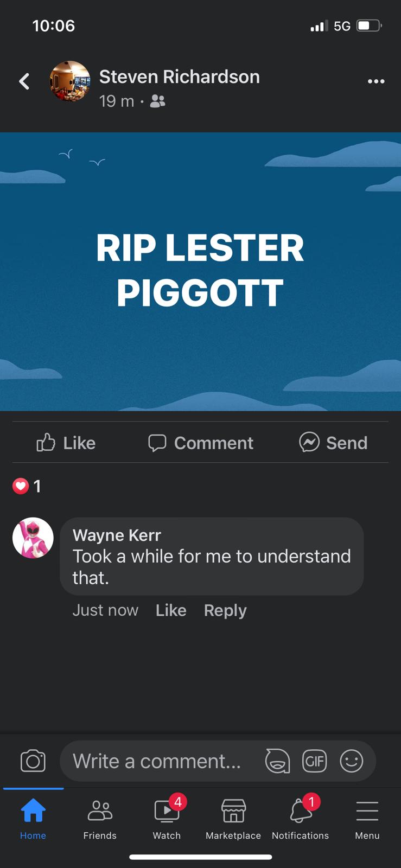Open the emoji smiley picker
This screenshot has height=868, width=401.
(352, 761)
